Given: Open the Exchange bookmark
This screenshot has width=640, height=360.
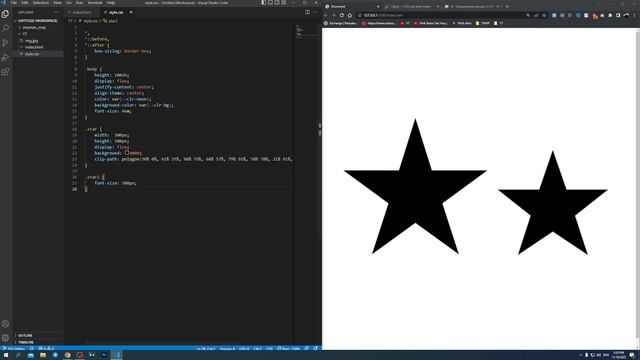Looking at the screenshot, I should click(x=340, y=23).
